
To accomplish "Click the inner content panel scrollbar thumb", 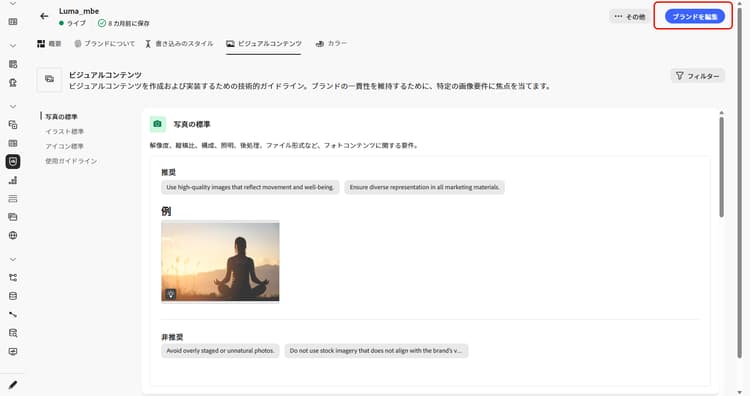I will point(721,166).
